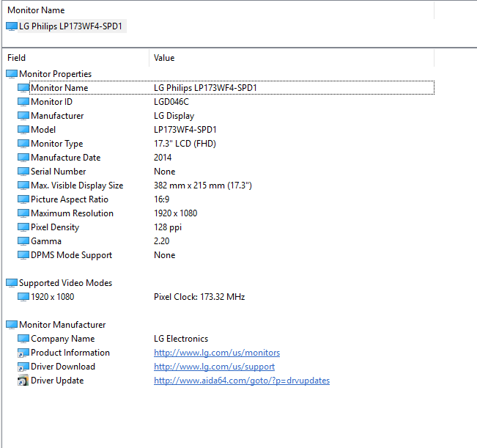The height and width of the screenshot is (448, 477).
Task: Select the Gamma field
Action: (46, 241)
